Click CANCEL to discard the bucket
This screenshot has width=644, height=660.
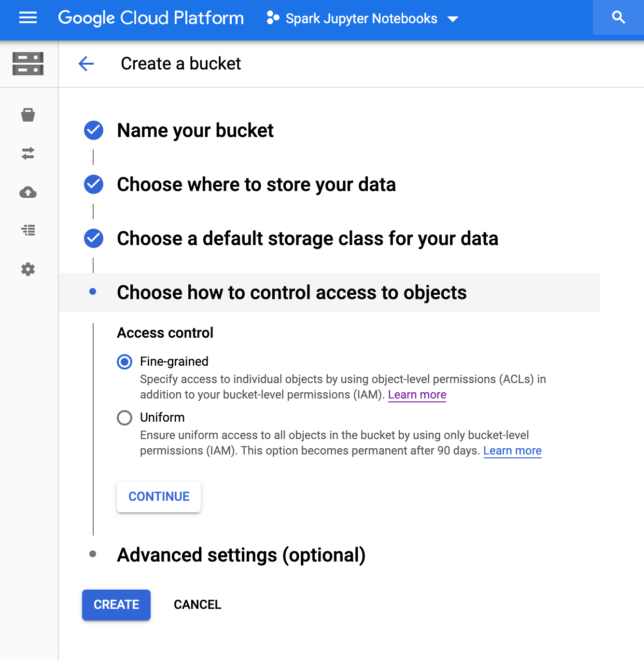(197, 605)
